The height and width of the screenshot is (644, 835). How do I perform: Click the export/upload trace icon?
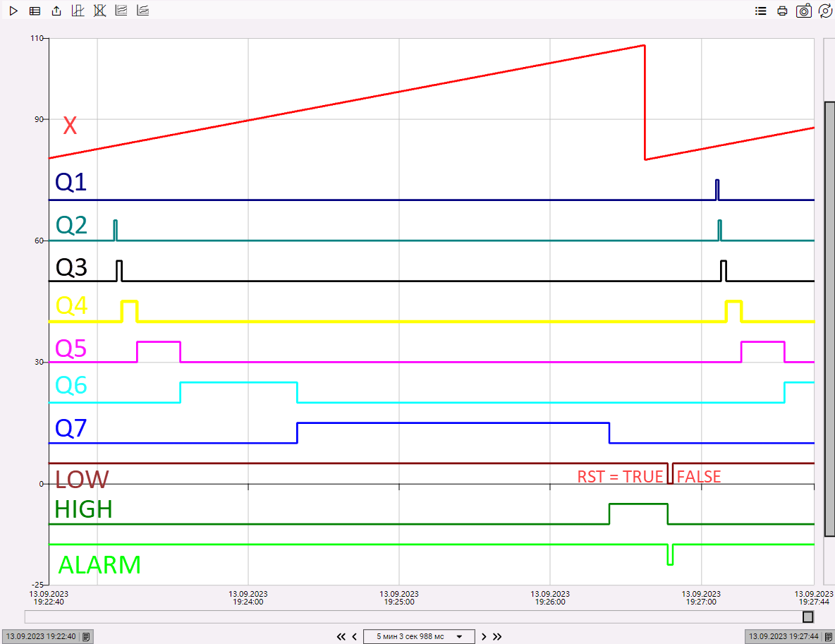(56, 11)
